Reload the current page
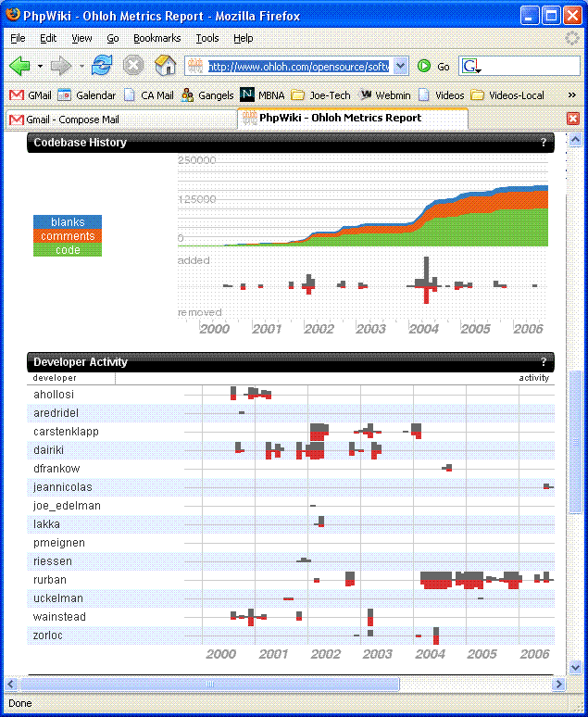 tap(102, 66)
